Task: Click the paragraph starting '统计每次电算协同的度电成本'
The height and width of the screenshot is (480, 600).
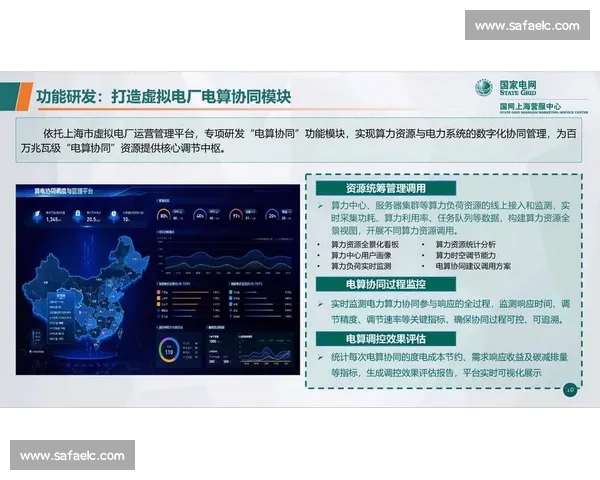Action: [x=450, y=365]
